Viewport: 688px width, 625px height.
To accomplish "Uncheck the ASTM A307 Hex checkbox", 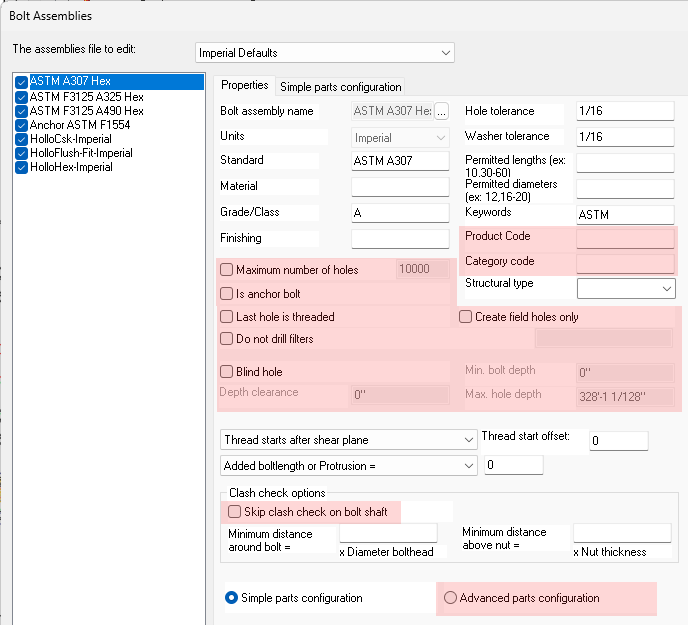I will 22,82.
